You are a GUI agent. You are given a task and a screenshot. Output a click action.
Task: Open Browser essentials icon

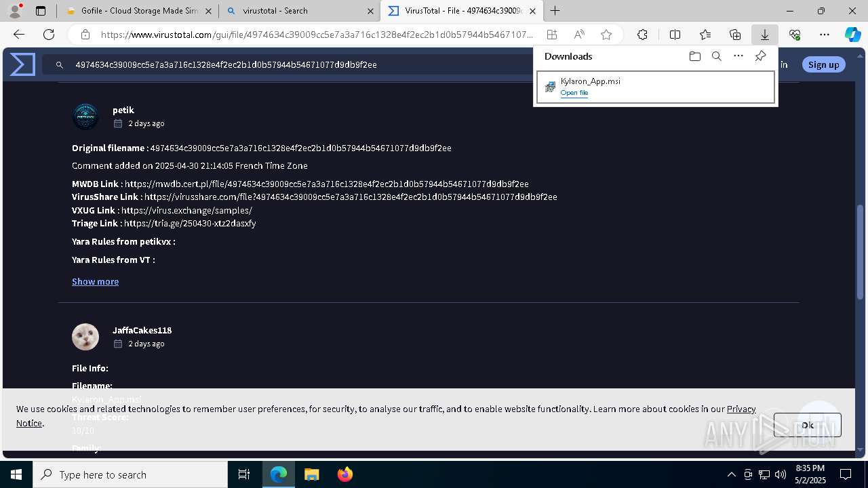(795, 35)
